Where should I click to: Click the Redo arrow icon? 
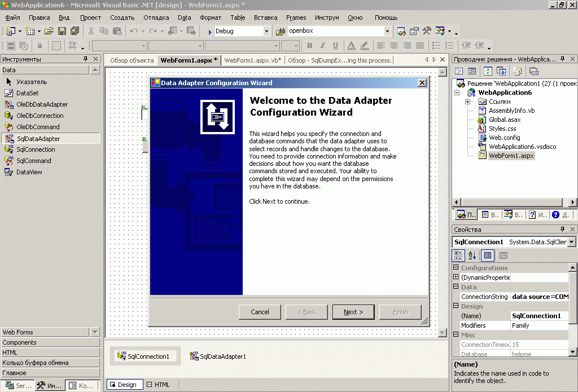152,32
